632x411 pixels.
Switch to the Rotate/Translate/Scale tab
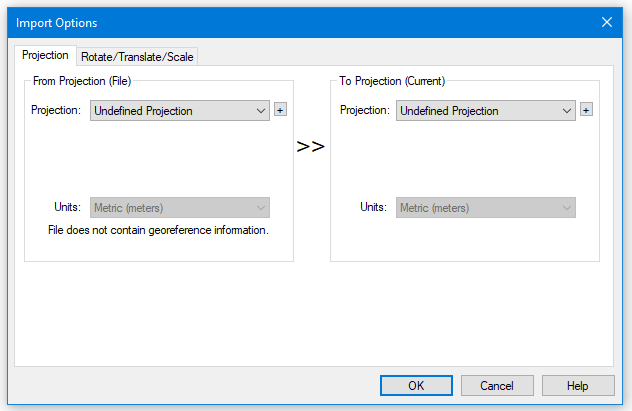(137, 57)
